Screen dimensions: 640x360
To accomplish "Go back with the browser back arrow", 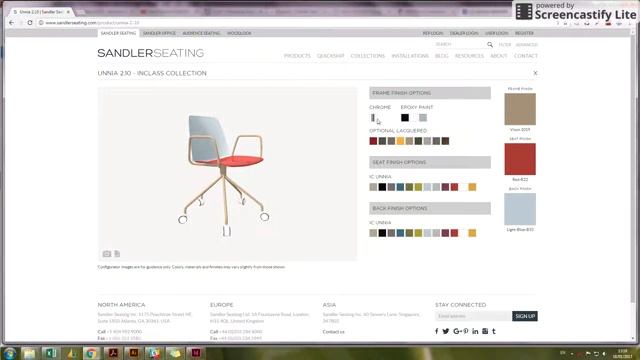I will click(x=11, y=23).
